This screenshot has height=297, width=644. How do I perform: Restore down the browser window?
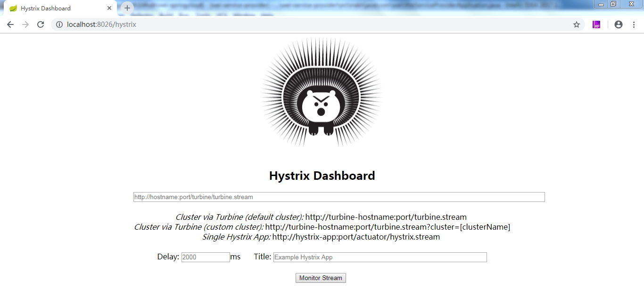[613, 4]
